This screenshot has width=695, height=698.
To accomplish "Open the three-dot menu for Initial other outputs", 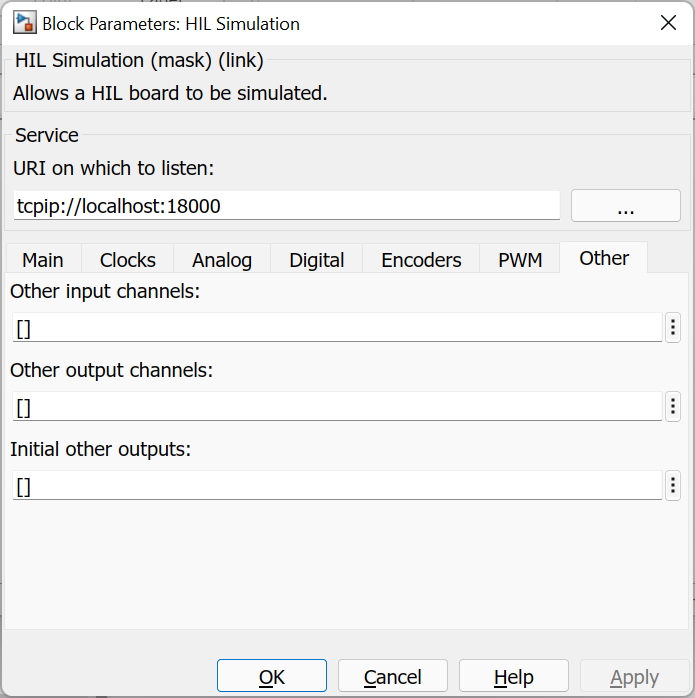I will (673, 486).
